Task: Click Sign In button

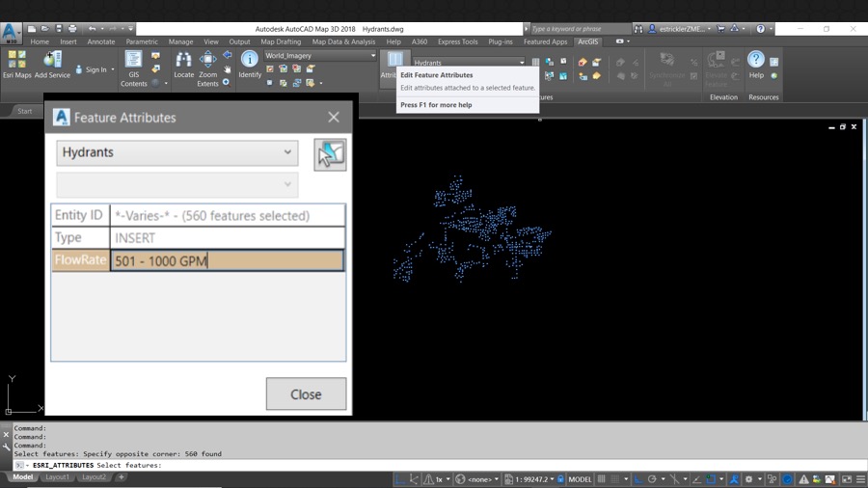Action: (95, 69)
